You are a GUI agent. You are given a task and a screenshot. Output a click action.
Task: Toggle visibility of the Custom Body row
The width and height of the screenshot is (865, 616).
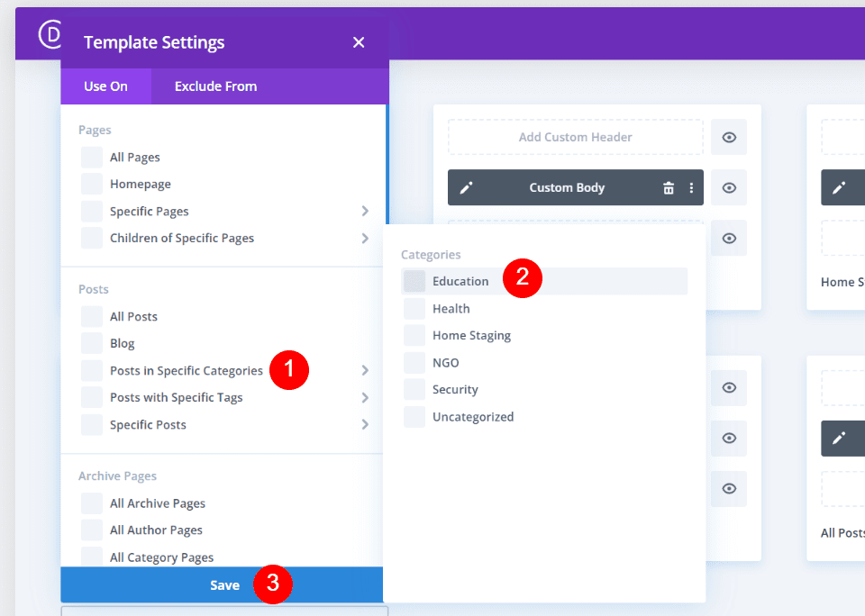[x=729, y=187]
